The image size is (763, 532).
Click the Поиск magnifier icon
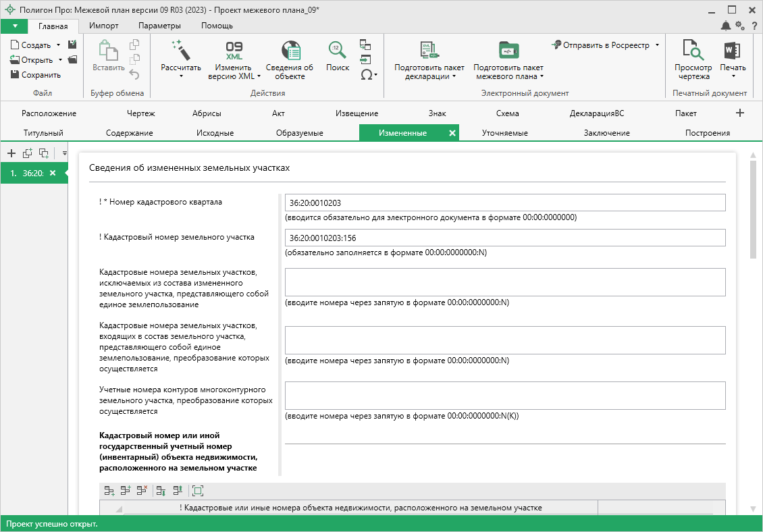coord(337,51)
